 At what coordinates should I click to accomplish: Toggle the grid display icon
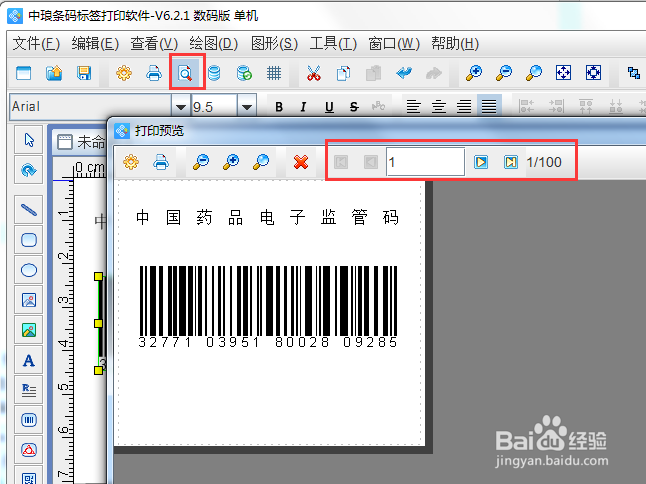274,73
